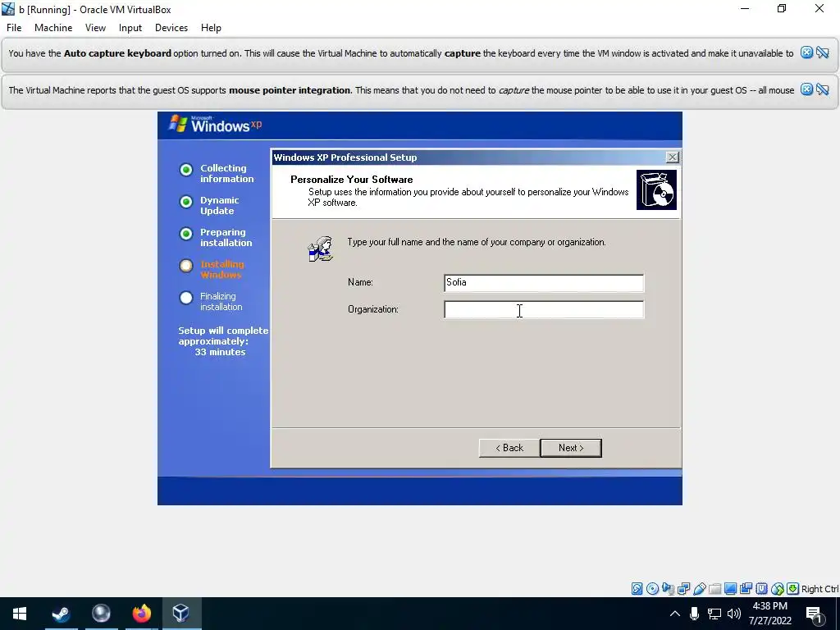840x630 pixels.
Task: Click the recording status icon
Action: [746, 589]
